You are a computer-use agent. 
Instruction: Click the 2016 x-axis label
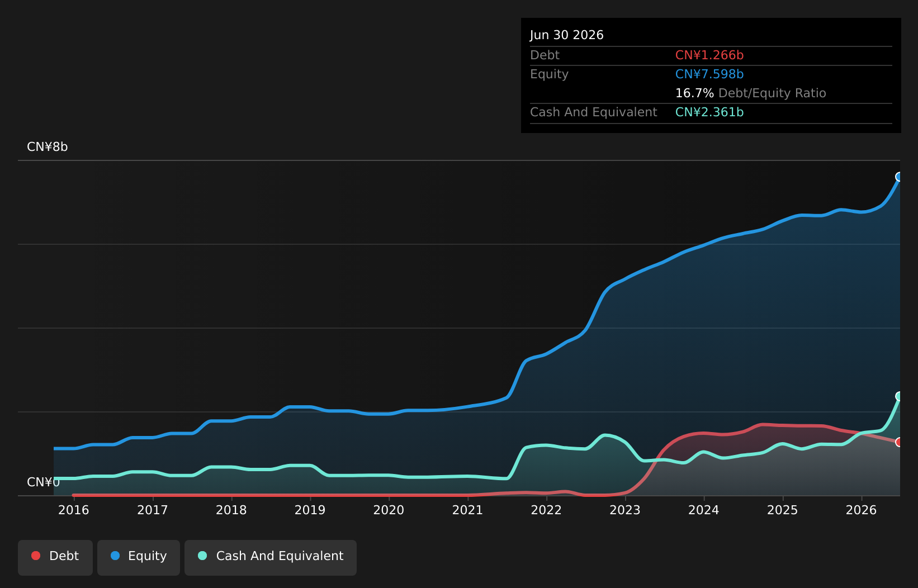tap(74, 510)
